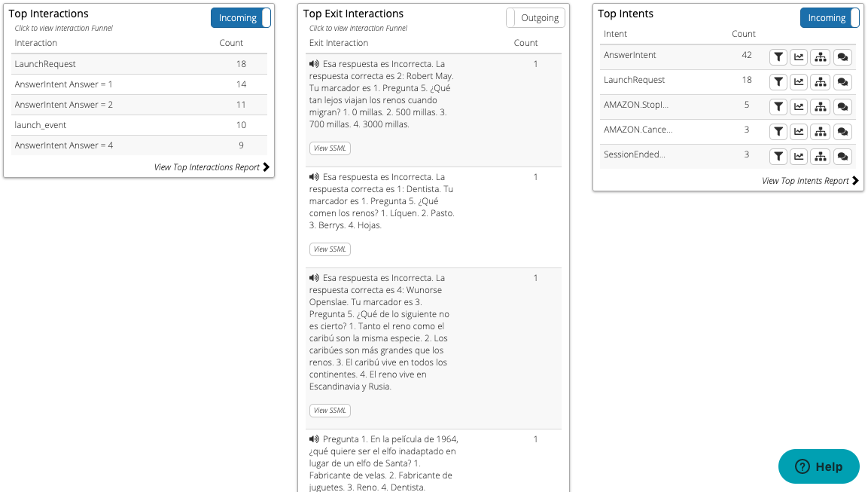Open trend chart for LaunchRequest intent
This screenshot has width=868, height=492.
point(799,81)
